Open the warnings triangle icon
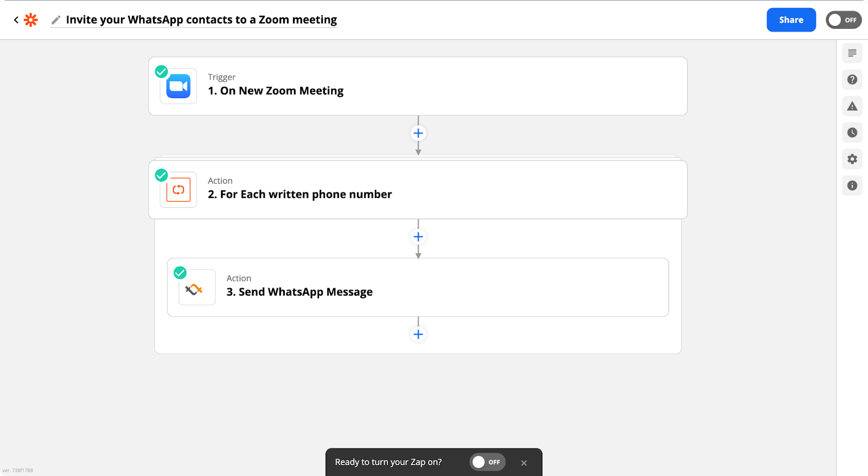The width and height of the screenshot is (868, 476). (852, 106)
